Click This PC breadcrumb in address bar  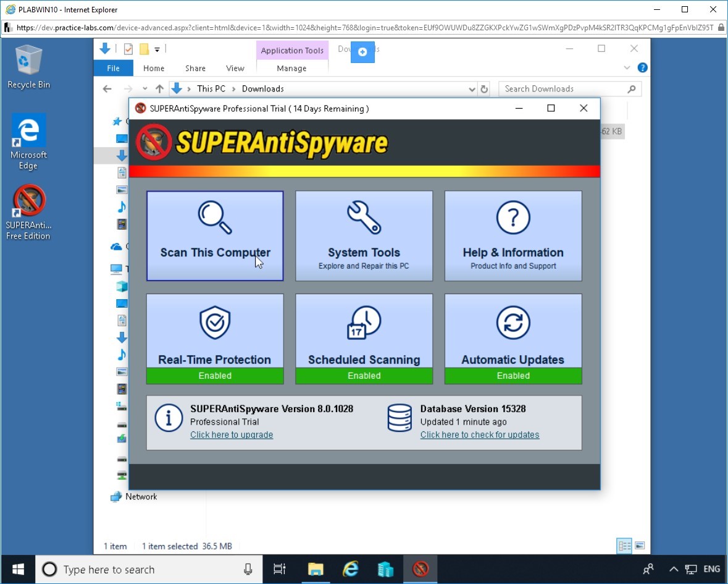(211, 89)
